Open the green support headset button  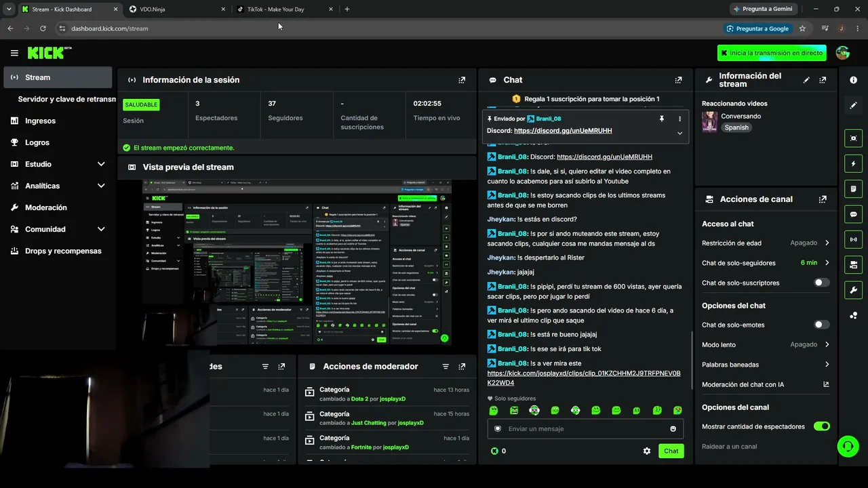[x=848, y=446]
